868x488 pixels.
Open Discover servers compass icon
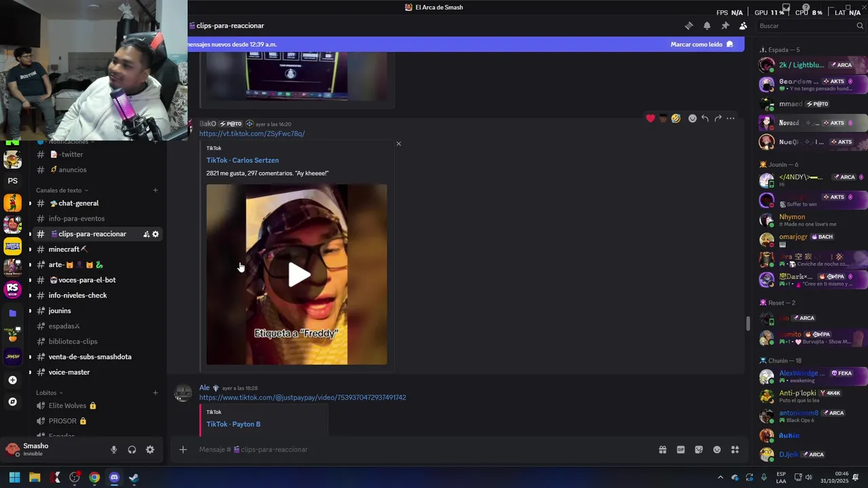tap(12, 402)
